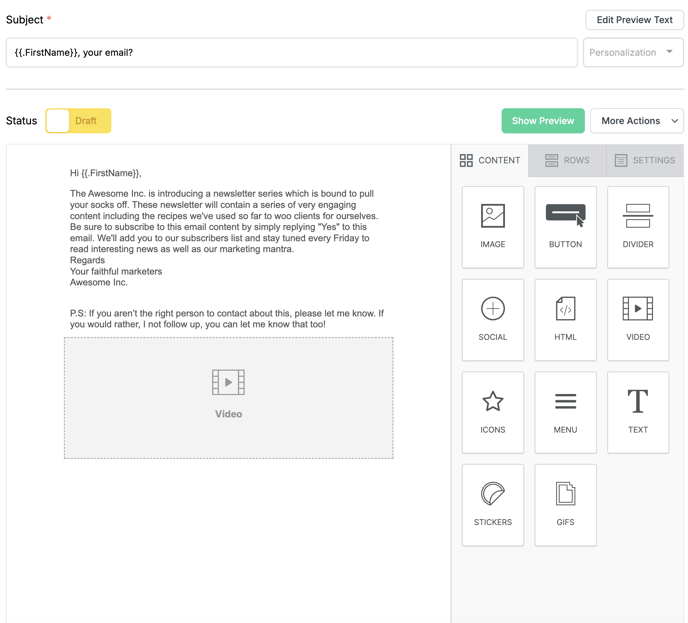This screenshot has width=688, height=623.
Task: Click the Show Preview button
Action: 543,121
